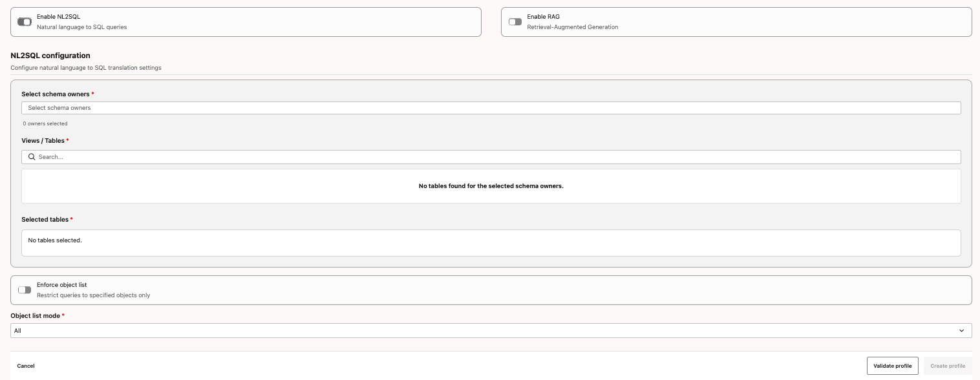Click the 'No tables found' message area

(x=490, y=185)
